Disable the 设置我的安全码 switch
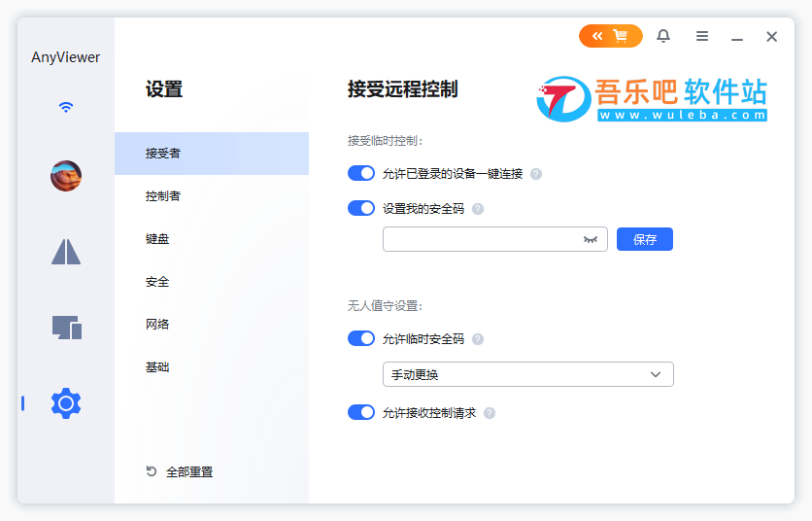 click(361, 208)
